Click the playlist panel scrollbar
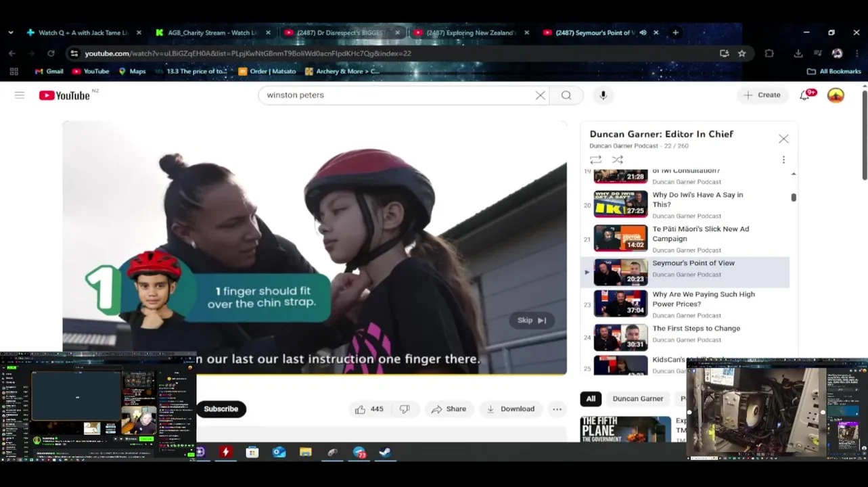The width and height of the screenshot is (868, 487). coord(794,198)
